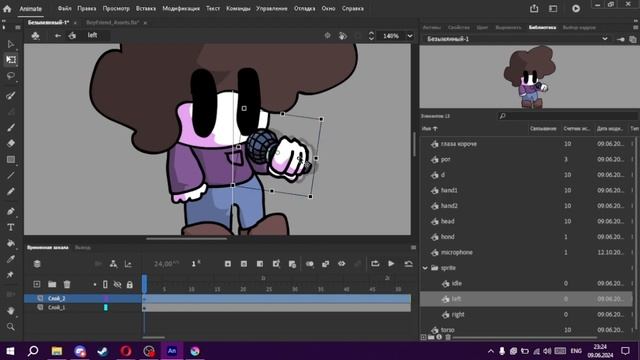
Task: Select the Classic Brush tool
Action: [x=11, y=127]
